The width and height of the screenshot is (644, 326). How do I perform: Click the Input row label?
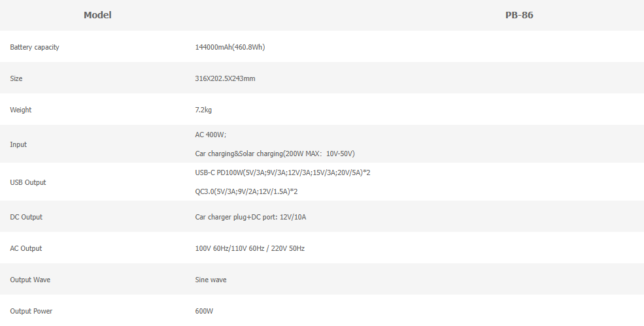pyautogui.click(x=18, y=144)
